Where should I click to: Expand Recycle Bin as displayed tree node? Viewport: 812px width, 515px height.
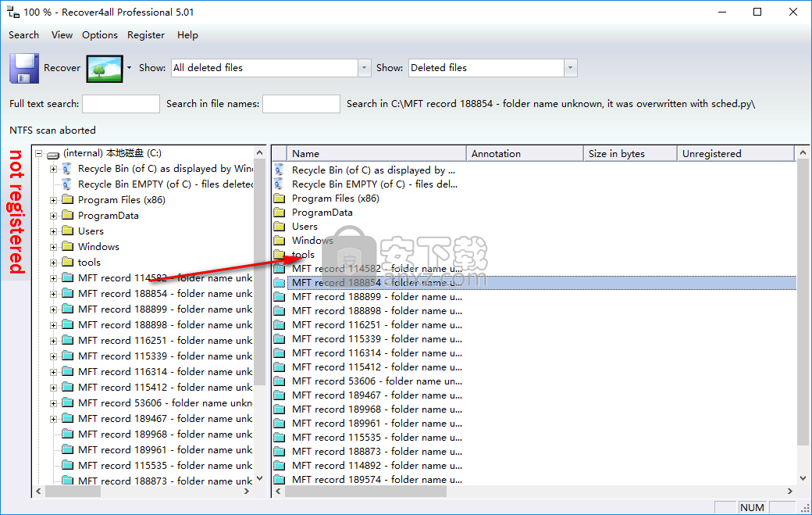[53, 169]
